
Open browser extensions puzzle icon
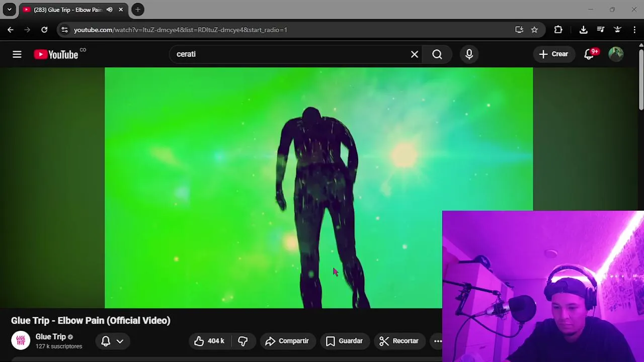click(x=558, y=30)
